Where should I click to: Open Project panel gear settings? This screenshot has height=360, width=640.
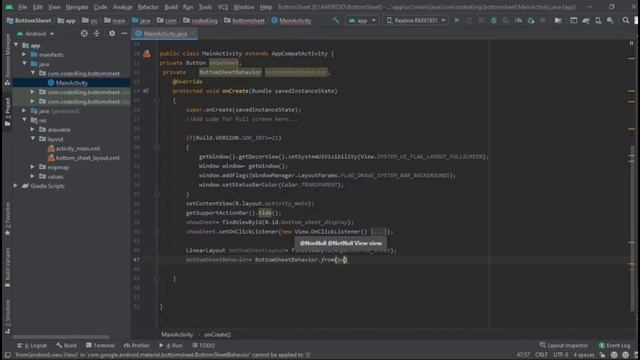click(112, 33)
